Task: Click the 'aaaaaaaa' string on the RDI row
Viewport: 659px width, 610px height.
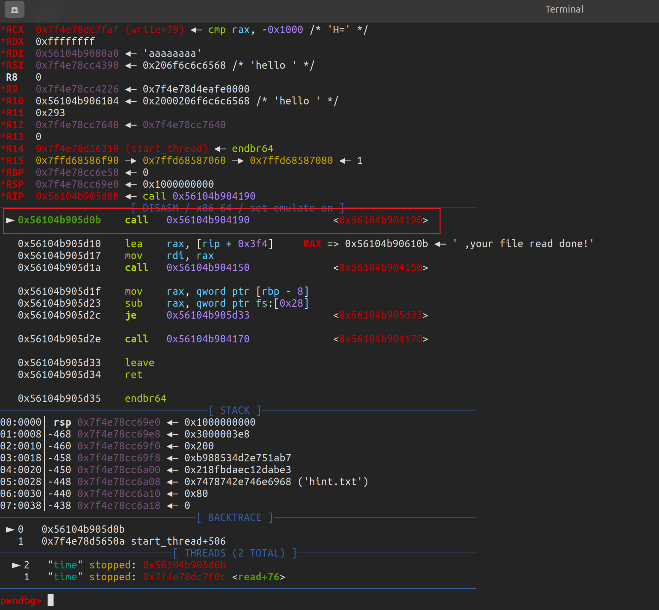Action: point(172,54)
